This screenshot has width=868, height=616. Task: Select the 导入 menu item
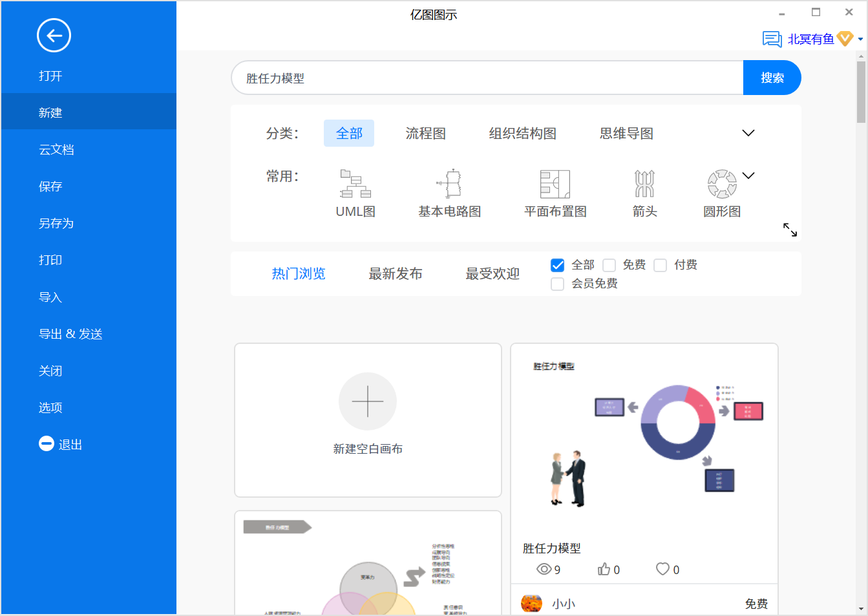pyautogui.click(x=89, y=297)
